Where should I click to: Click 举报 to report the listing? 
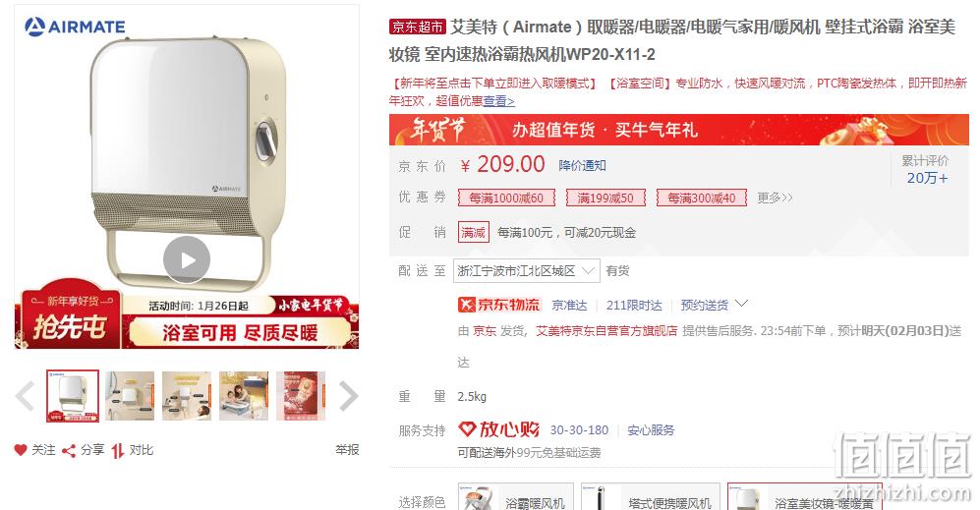[347, 450]
